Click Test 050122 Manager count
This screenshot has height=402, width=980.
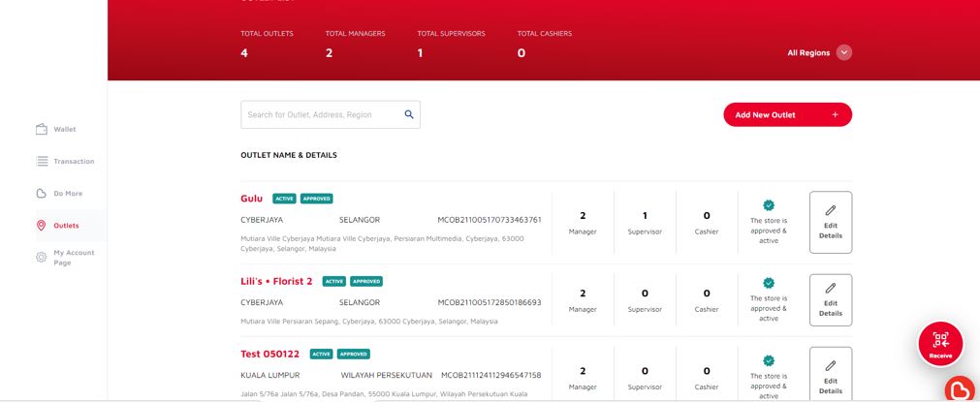pos(583,371)
